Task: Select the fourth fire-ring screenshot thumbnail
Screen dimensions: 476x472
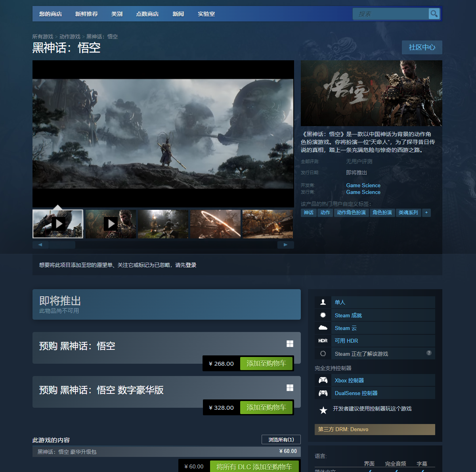Action: tap(215, 224)
